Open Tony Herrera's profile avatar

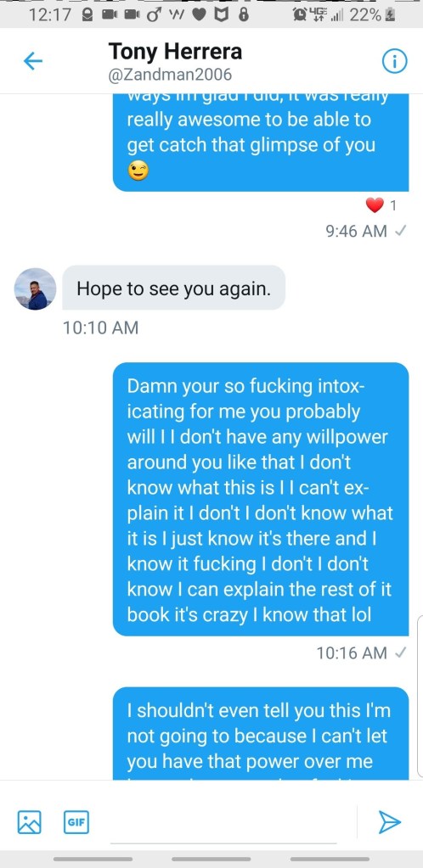tap(35, 289)
